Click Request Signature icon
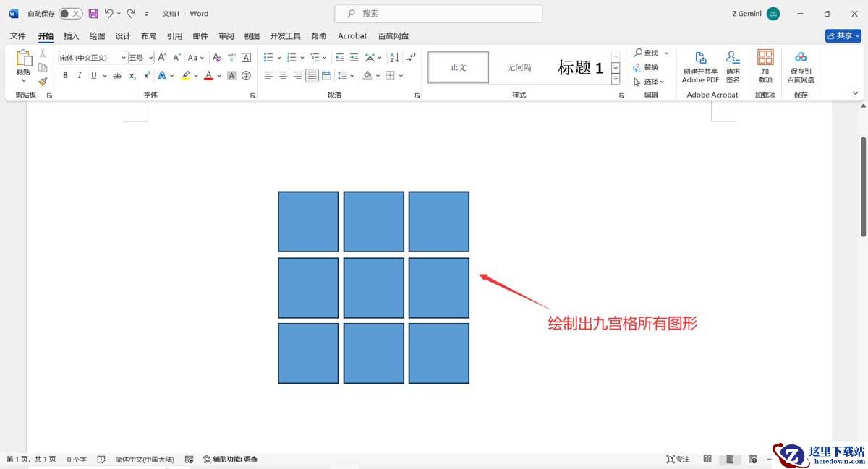Viewport: 868px width, 469px height. [x=733, y=67]
